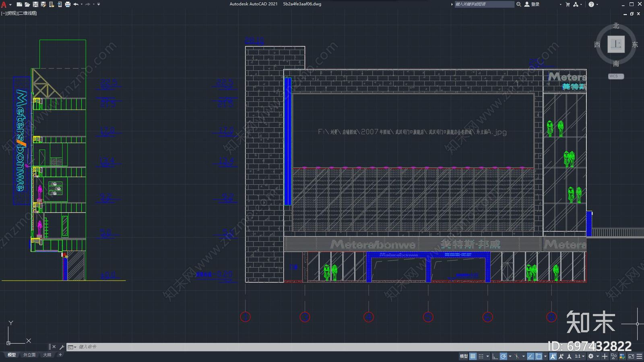
Task: Click the workspace switching gear icon
Action: tap(591, 356)
